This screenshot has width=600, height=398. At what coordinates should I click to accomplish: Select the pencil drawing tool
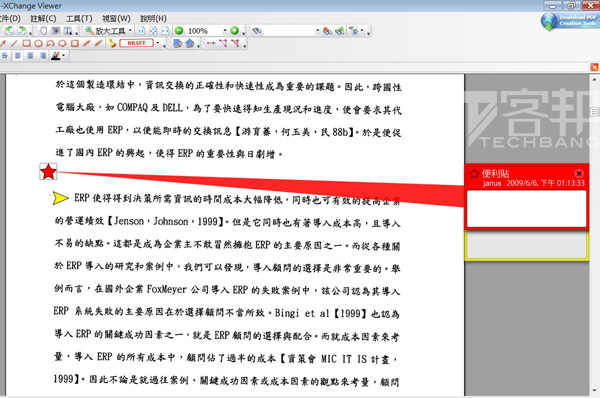[x=86, y=43]
